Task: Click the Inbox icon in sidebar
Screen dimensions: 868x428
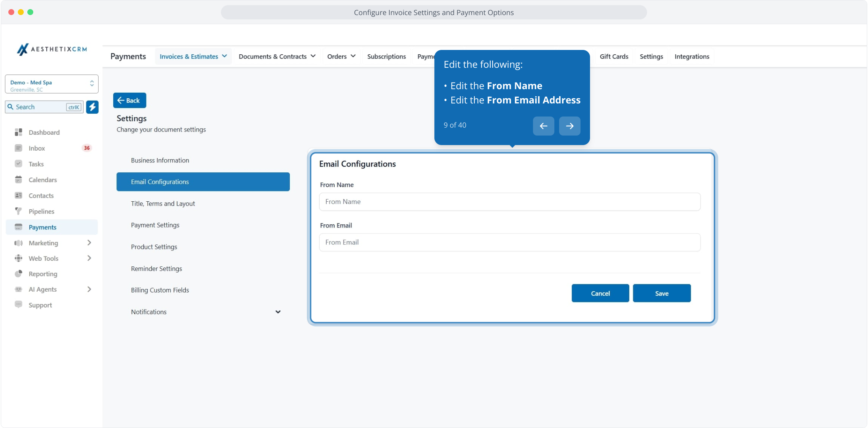Action: pos(18,148)
